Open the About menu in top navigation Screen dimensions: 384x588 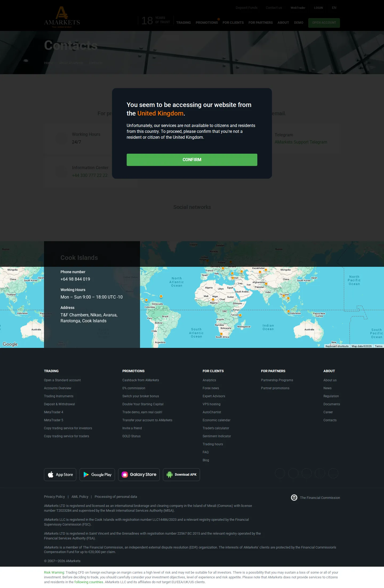click(x=283, y=23)
